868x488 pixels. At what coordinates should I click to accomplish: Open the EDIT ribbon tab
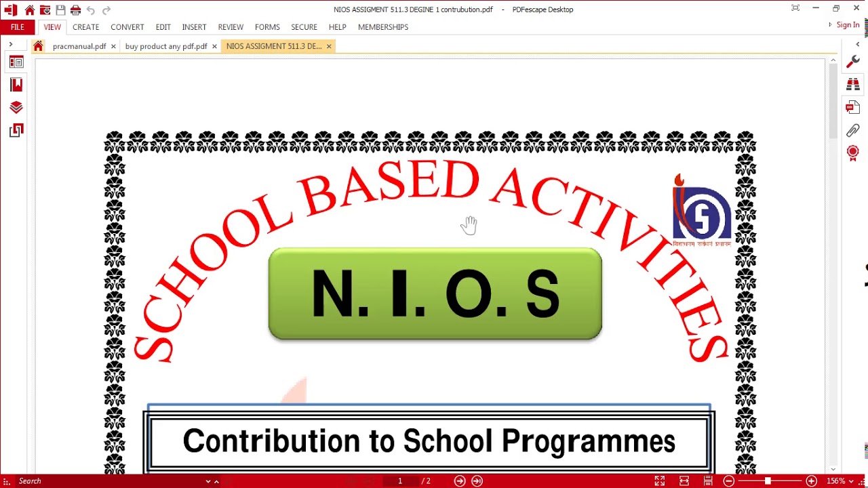point(163,27)
